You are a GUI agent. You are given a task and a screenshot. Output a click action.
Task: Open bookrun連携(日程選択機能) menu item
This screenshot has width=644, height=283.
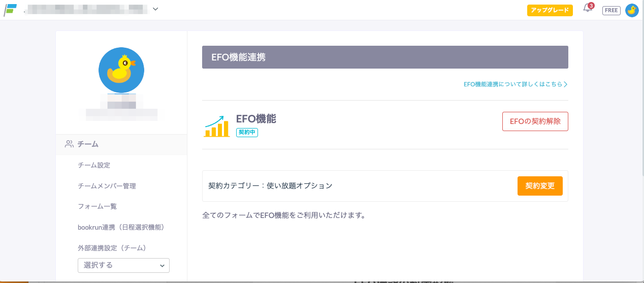[121, 227]
